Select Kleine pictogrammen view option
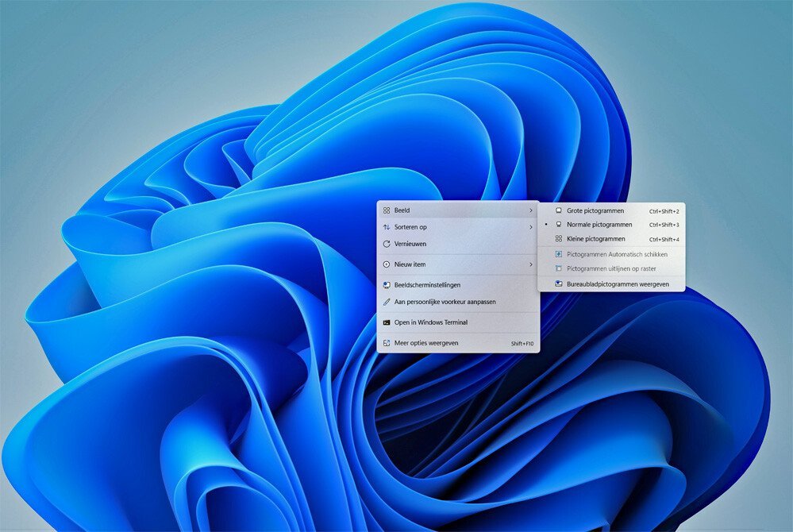 pos(611,239)
